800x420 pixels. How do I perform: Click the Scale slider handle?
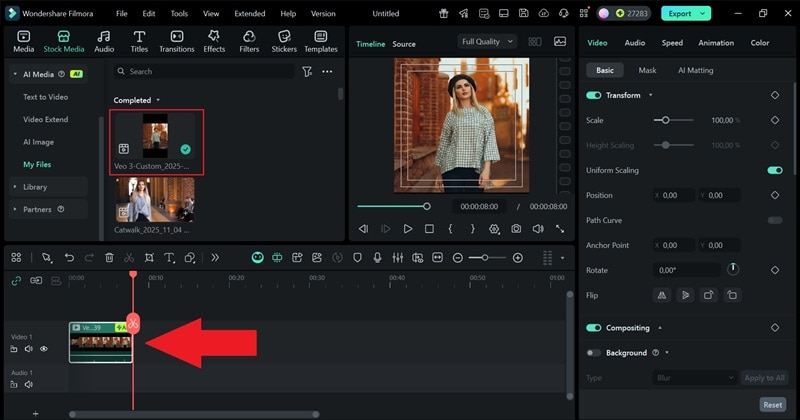click(666, 120)
